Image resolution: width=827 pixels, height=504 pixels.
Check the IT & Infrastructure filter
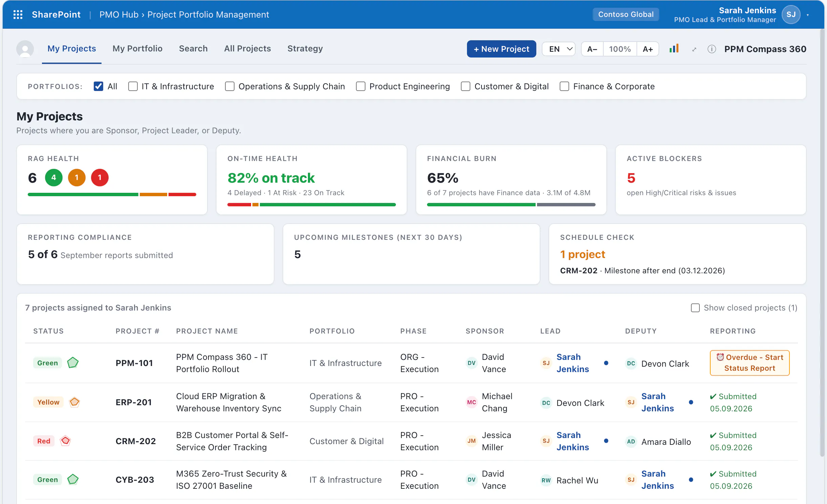coord(133,86)
